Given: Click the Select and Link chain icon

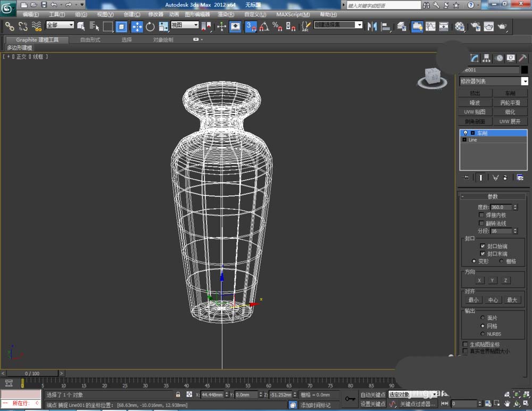Looking at the screenshot, I should pyautogui.click(x=10, y=26).
